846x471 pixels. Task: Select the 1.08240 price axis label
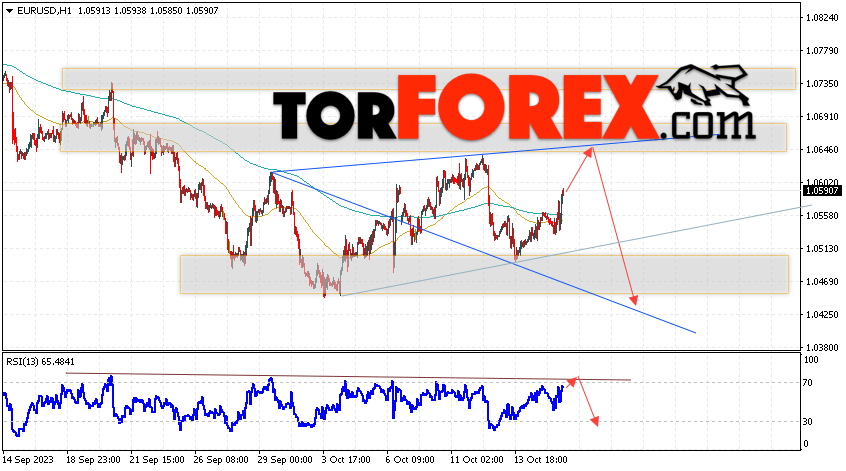[822, 17]
